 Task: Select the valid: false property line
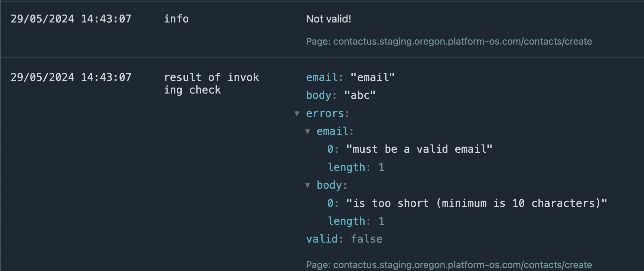344,239
